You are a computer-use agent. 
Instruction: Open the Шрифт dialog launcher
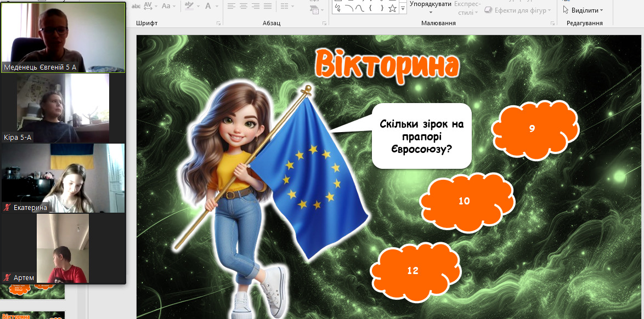click(x=219, y=24)
